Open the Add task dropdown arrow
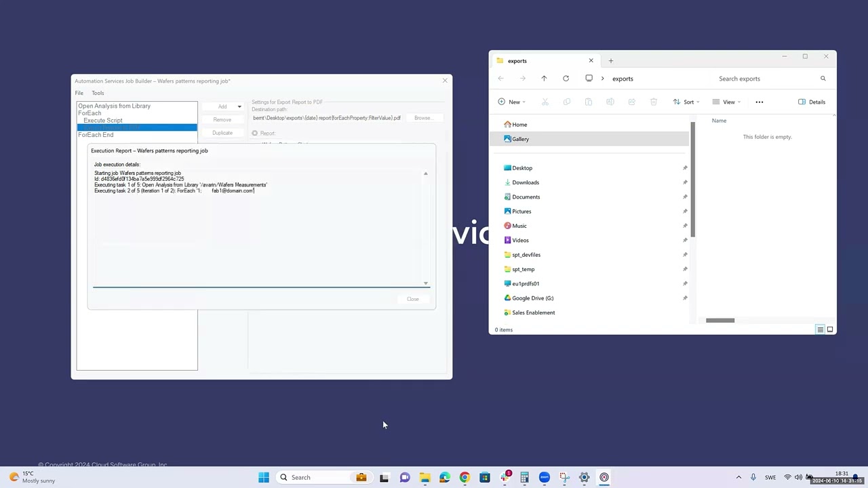This screenshot has height=488, width=868. [239, 106]
